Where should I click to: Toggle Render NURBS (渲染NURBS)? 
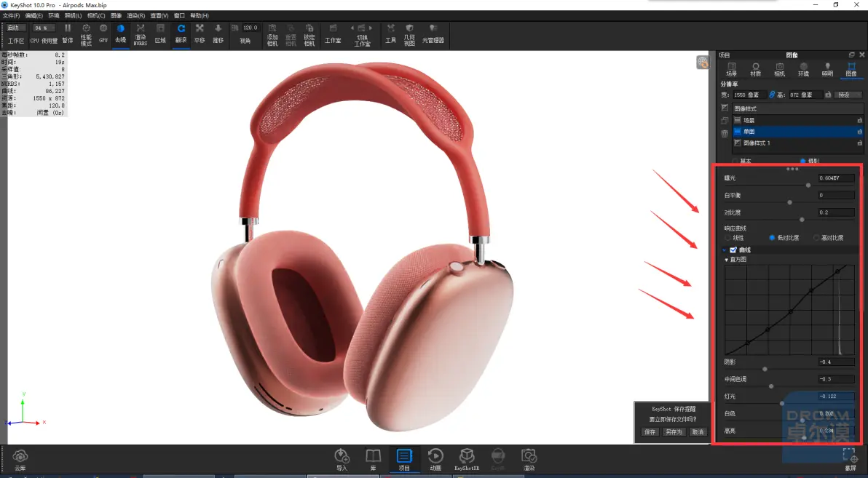click(x=140, y=34)
